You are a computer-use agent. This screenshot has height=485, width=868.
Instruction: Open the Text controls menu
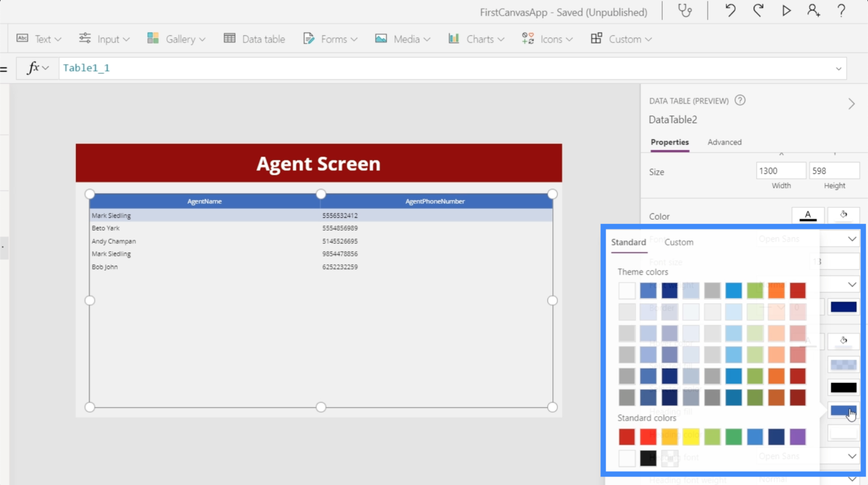[x=39, y=39]
